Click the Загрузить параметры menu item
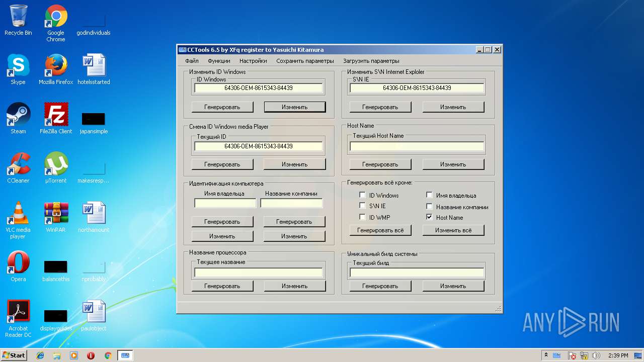The image size is (644, 362). [371, 61]
